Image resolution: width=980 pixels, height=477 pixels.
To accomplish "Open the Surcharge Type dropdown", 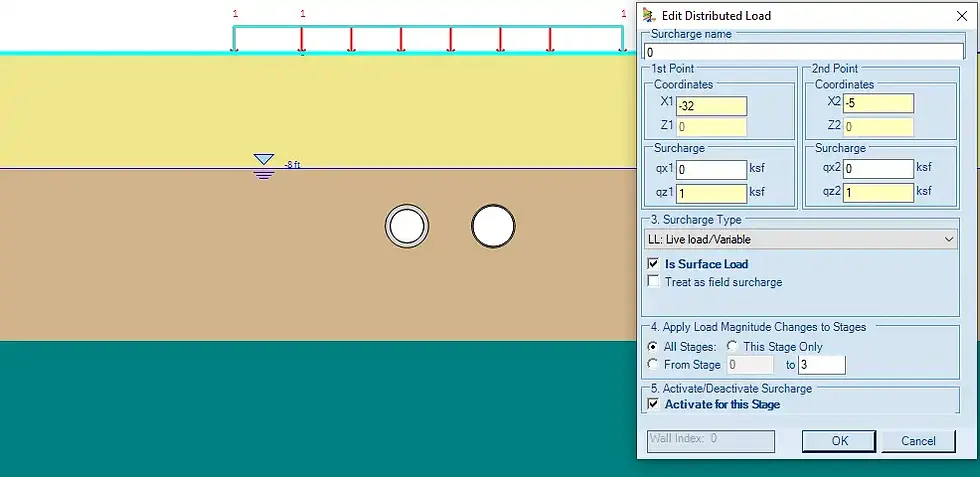I will (801, 239).
